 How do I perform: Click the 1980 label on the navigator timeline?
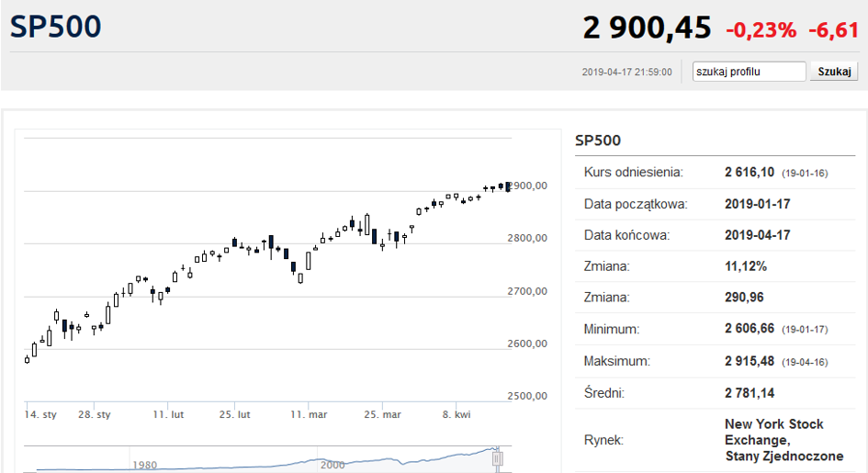(x=144, y=465)
